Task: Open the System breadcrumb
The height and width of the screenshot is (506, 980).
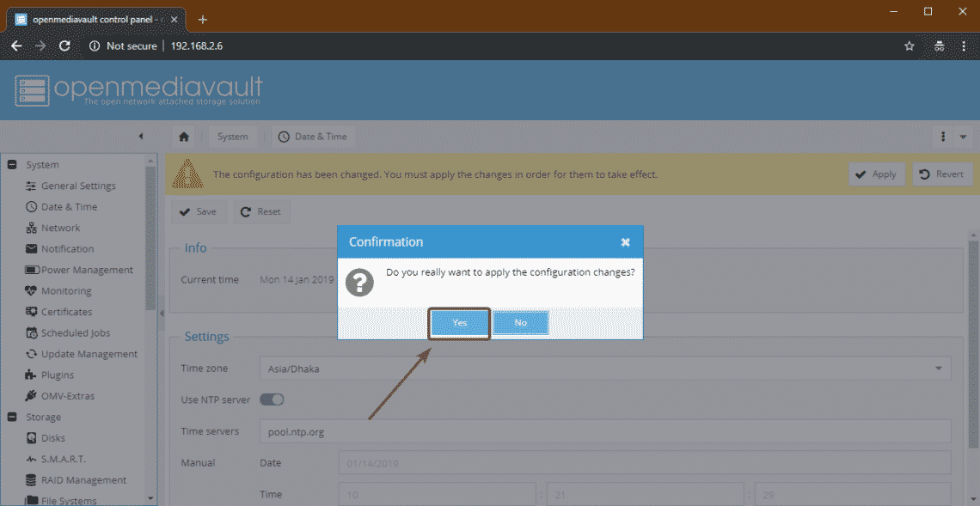Action: point(232,137)
